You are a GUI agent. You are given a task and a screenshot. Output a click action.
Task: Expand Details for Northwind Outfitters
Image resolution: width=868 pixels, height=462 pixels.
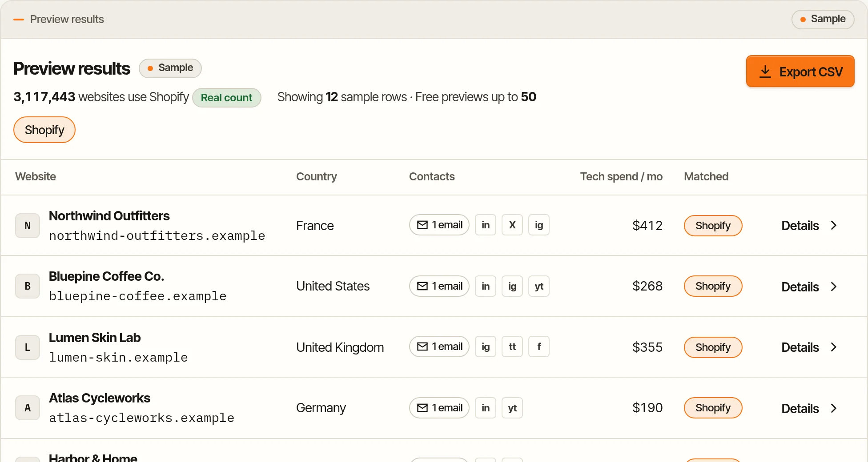pyautogui.click(x=809, y=226)
